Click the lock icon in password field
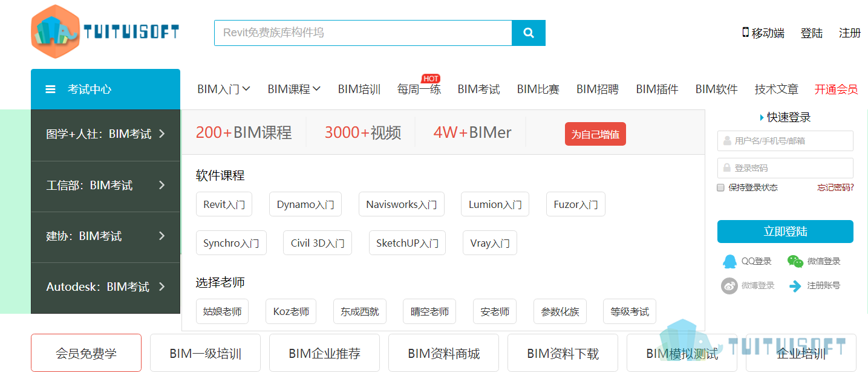 click(x=726, y=168)
